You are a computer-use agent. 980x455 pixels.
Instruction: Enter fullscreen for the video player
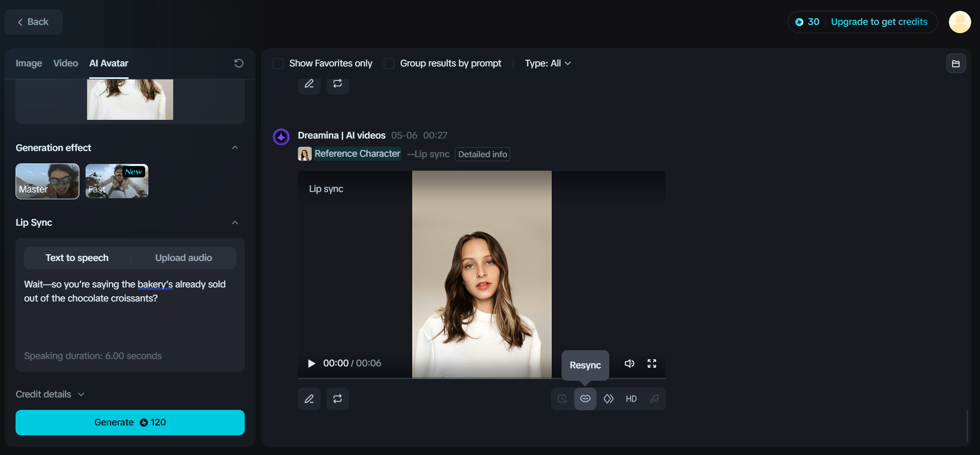coord(652,364)
